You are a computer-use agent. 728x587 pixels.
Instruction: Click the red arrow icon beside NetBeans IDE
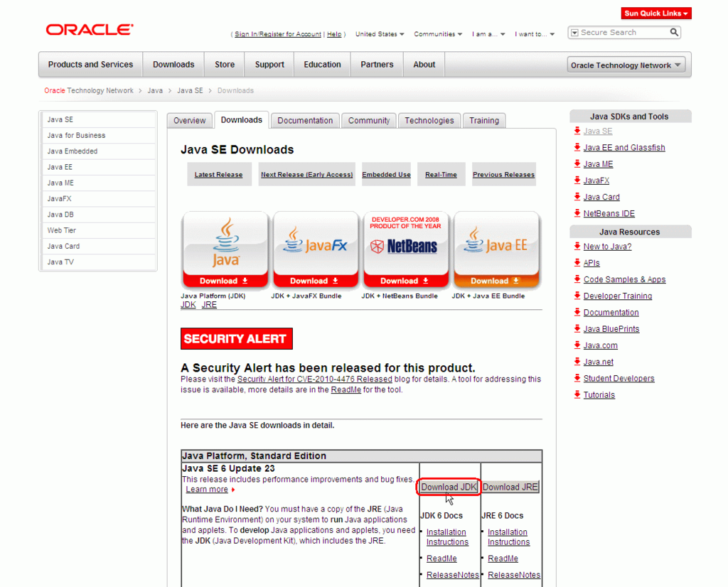(x=577, y=213)
